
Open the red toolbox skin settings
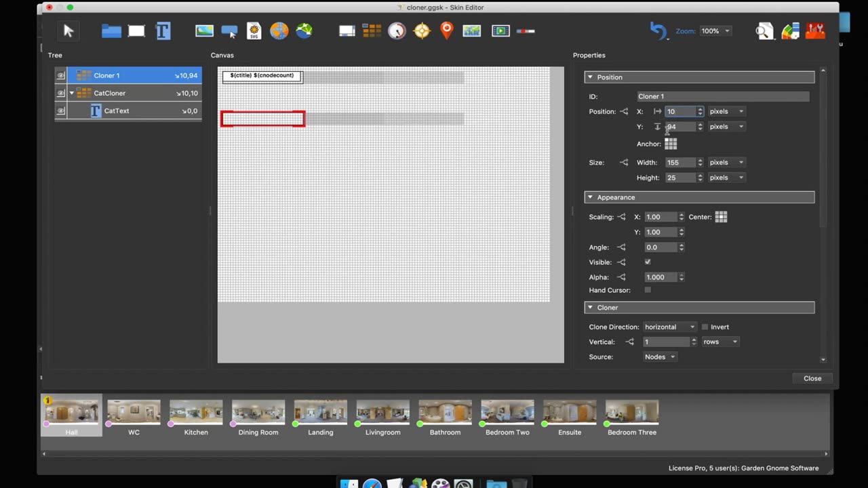point(815,30)
